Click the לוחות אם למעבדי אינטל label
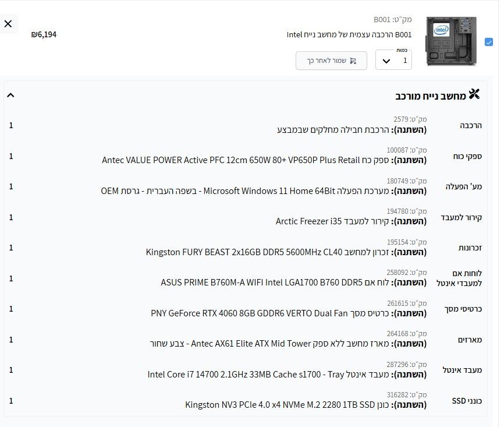This screenshot has width=504, height=427. click(x=459, y=278)
